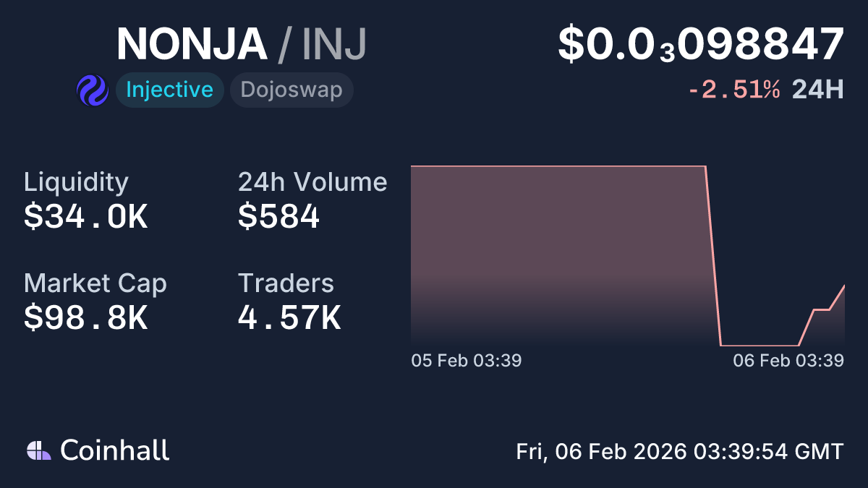Select the Dojoswap exchange tag
The image size is (868, 488).
point(291,90)
